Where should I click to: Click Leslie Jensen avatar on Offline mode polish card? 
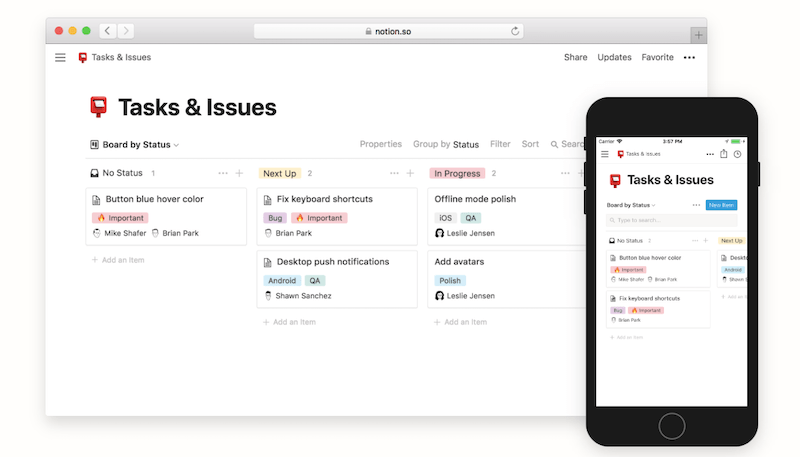pos(439,233)
